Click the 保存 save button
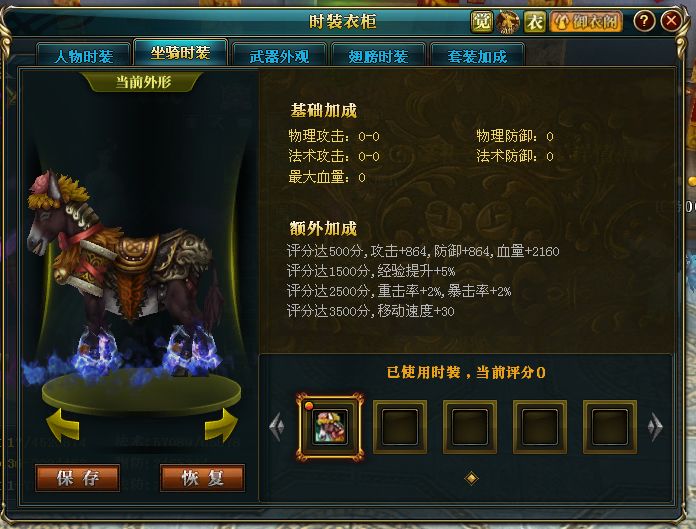Image resolution: width=696 pixels, height=529 pixels. coord(78,478)
